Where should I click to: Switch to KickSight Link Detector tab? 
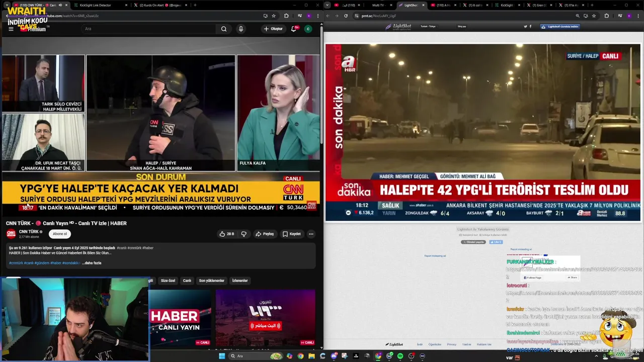pyautogui.click(x=96, y=5)
